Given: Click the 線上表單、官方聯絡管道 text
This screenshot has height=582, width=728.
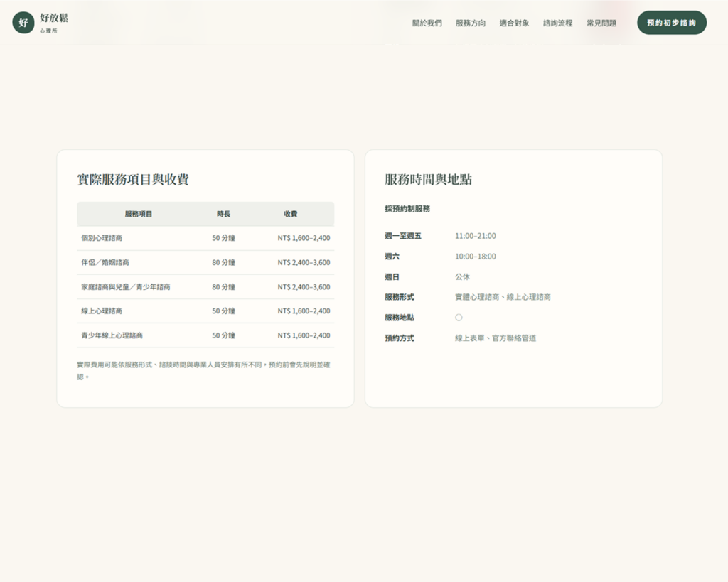Looking at the screenshot, I should click(x=496, y=338).
